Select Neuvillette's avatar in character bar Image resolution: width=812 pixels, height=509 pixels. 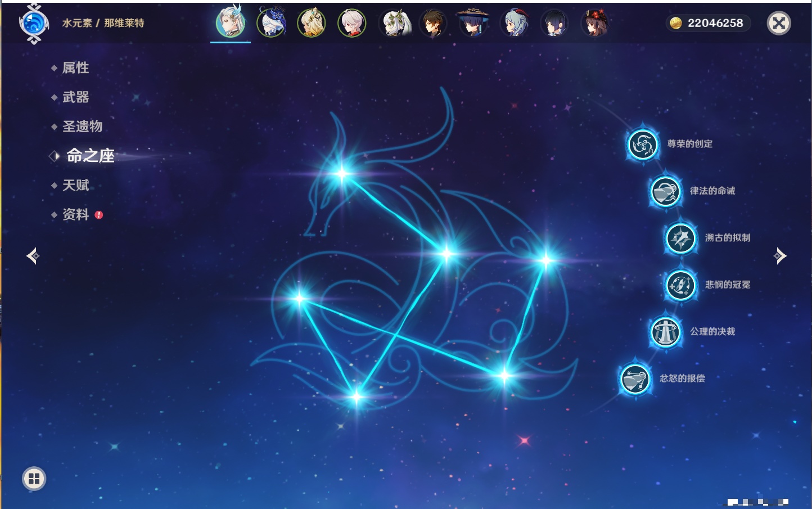coord(231,23)
